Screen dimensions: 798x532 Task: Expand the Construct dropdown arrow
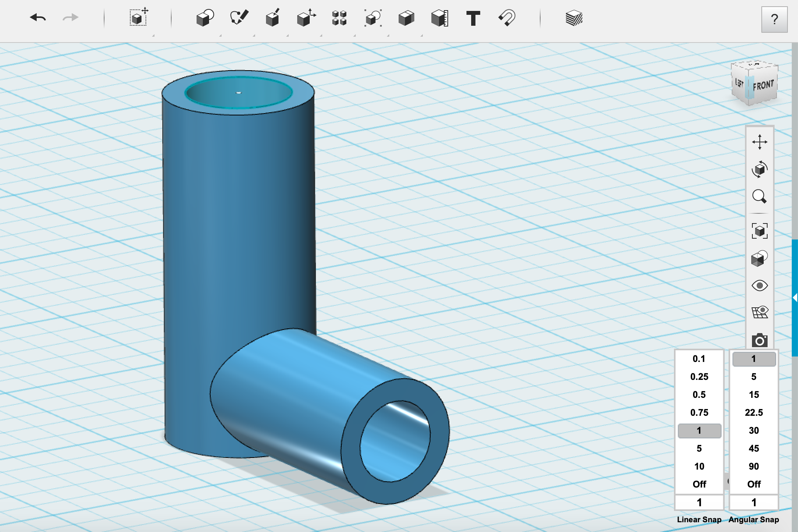point(287,35)
